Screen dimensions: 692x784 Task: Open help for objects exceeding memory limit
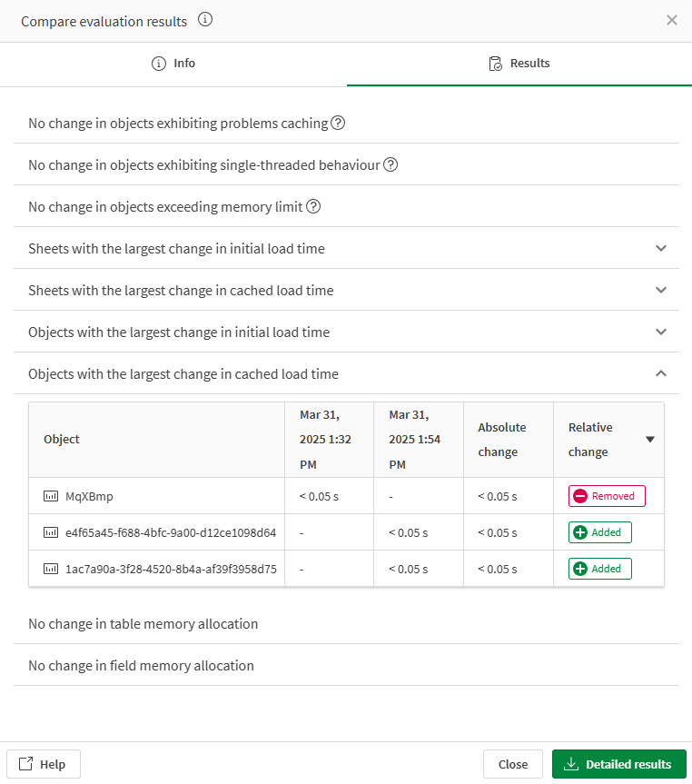pyautogui.click(x=313, y=206)
